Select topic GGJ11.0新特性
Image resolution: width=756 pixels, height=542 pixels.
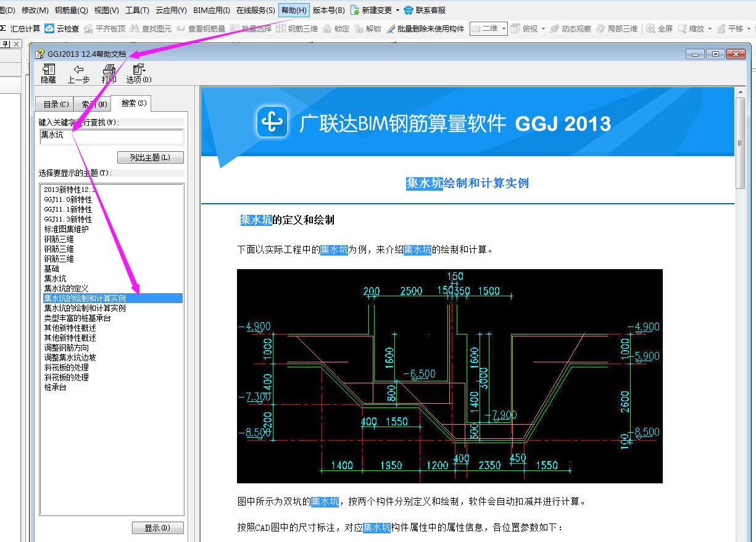pos(68,199)
